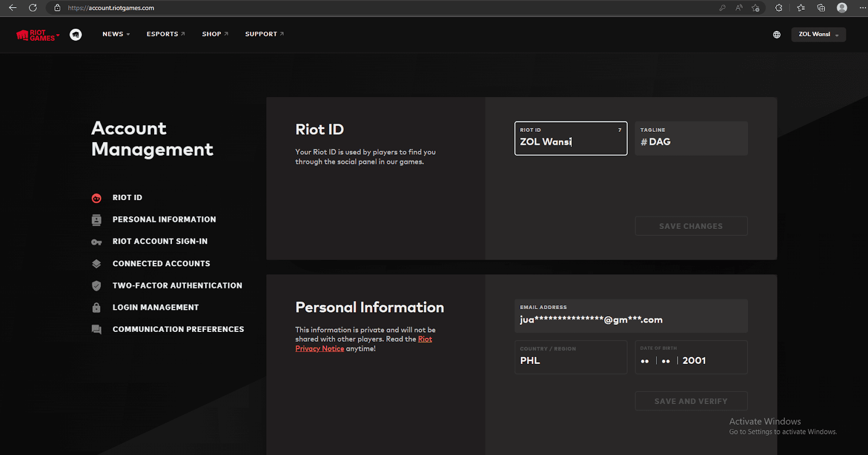
Task: Click the Riot Games logo
Action: click(x=35, y=35)
